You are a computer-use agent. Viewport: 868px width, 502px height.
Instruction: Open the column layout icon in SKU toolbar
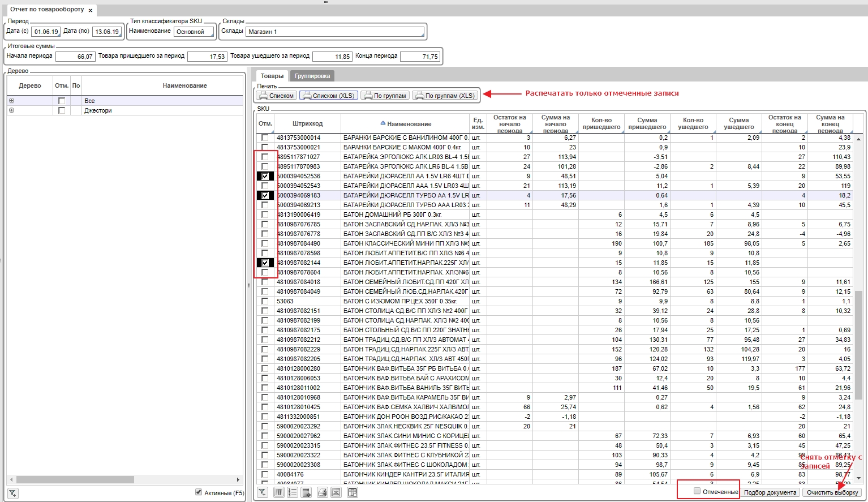(279, 492)
